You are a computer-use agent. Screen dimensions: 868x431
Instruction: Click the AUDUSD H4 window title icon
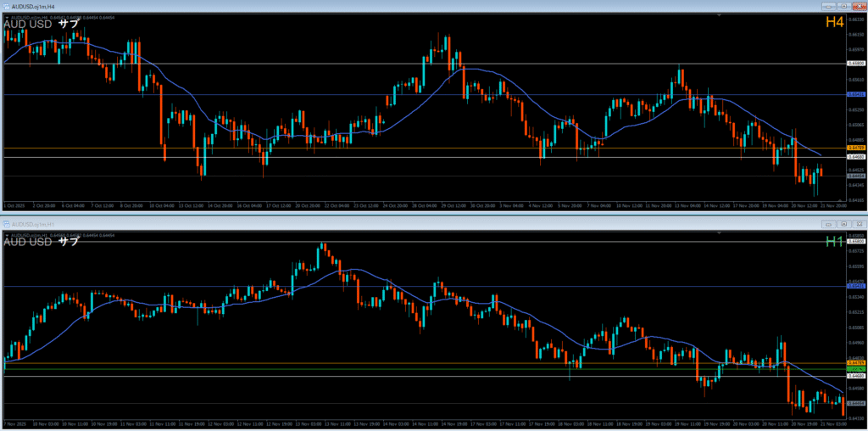point(7,5)
